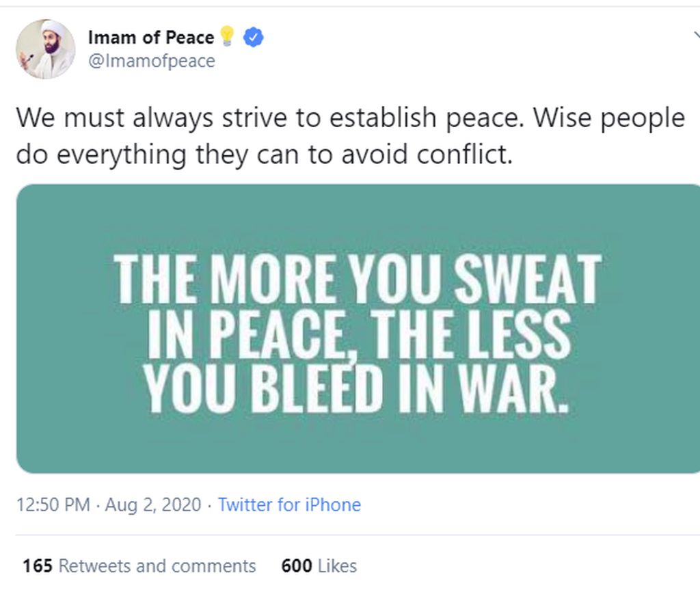
Task: Open the Imam of Peace profile avatar
Action: 46,49
